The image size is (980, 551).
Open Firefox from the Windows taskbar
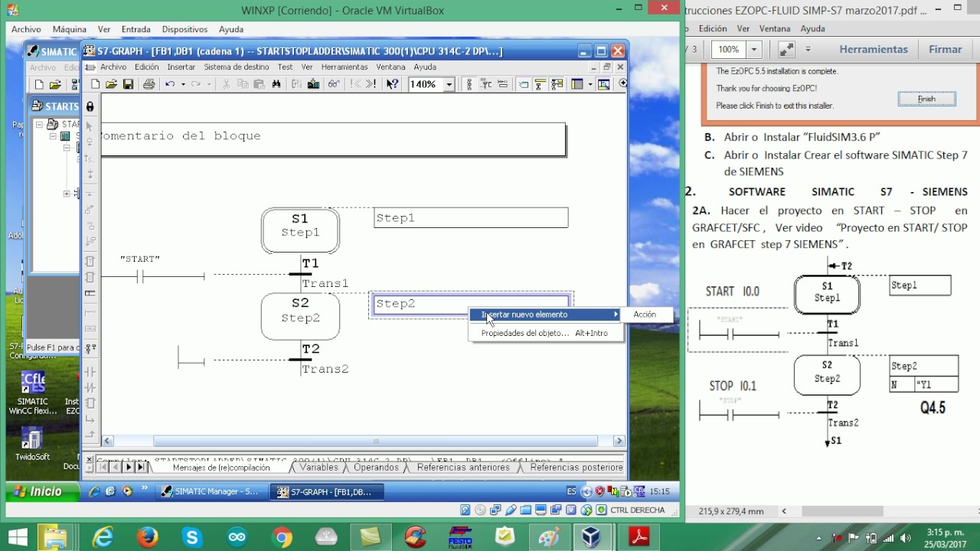(148, 537)
